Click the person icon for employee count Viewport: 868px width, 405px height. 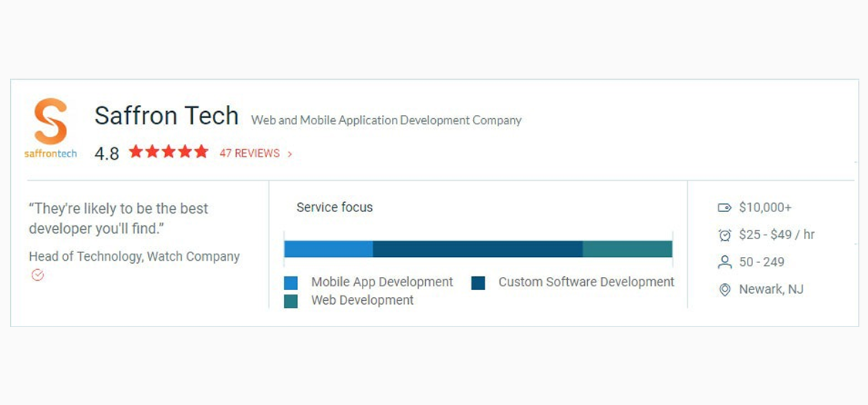(724, 262)
